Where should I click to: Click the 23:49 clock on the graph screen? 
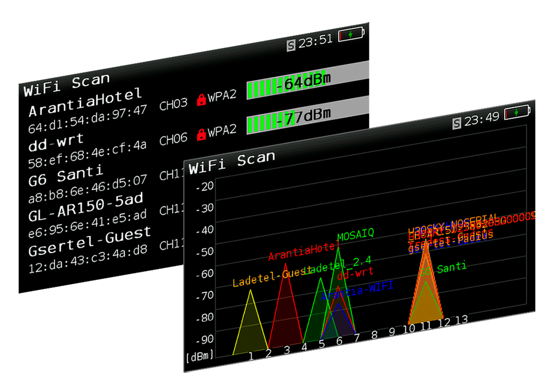pos(482,119)
